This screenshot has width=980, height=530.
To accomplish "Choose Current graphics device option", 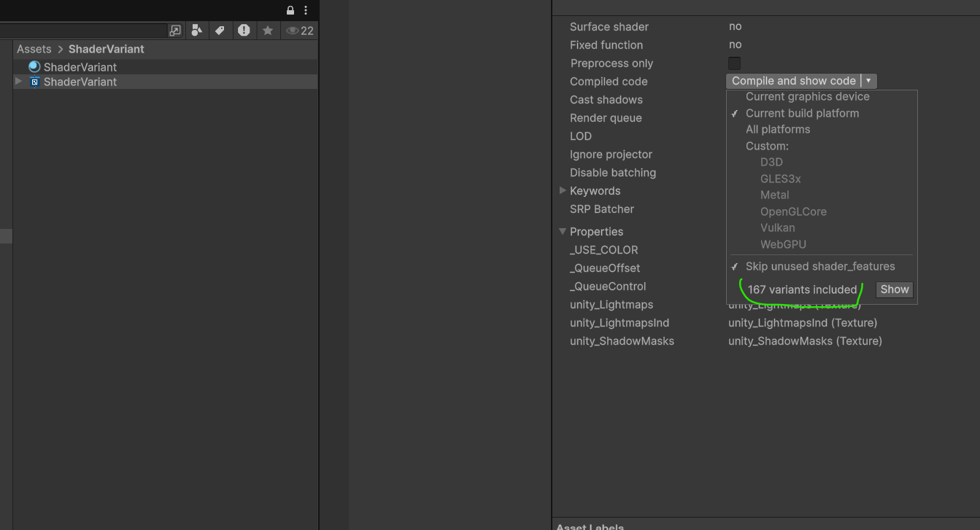I will (807, 96).
